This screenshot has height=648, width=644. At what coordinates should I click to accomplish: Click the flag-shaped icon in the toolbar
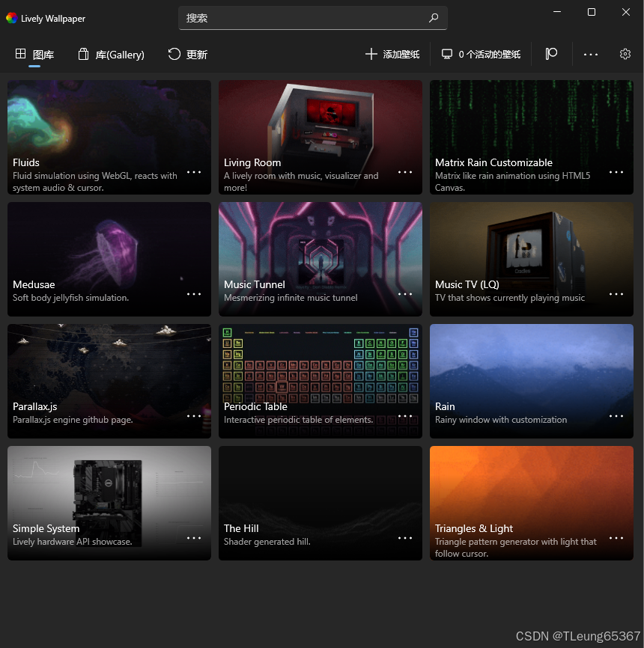[551, 54]
